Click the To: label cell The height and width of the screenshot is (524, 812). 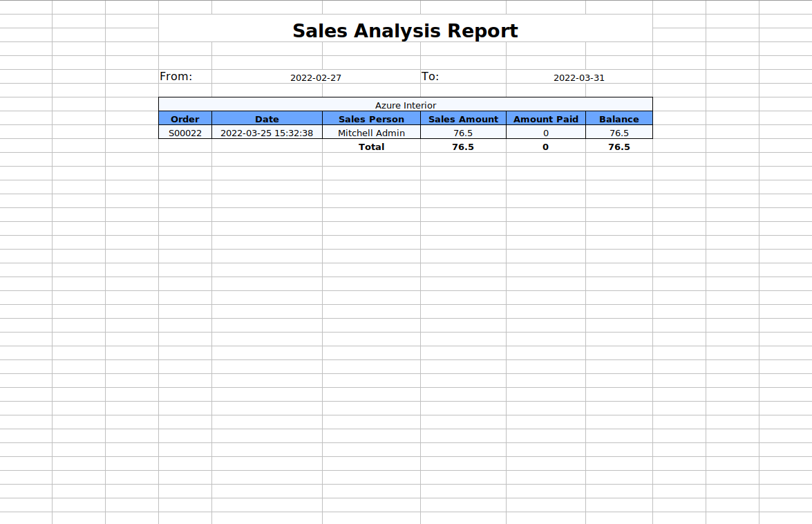(x=431, y=77)
